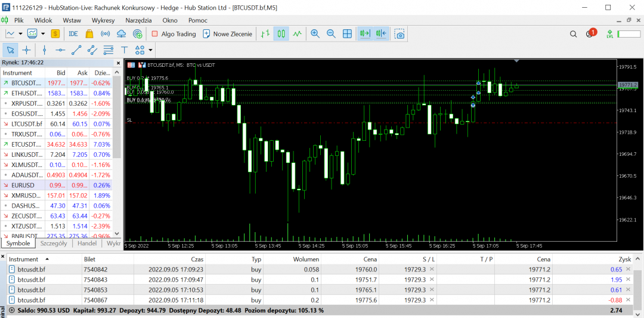Viewport: 644px width, 318px height.
Task: Switch chart to bar chart mode
Action: pos(266,34)
